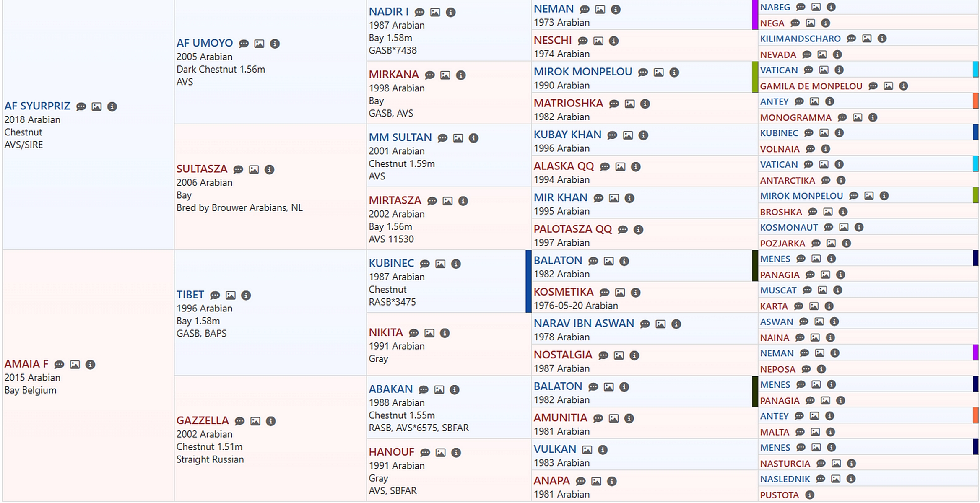Image resolution: width=980 pixels, height=503 pixels.
Task: Open comment icon next to AF SYURPRIZ
Action: click(81, 107)
